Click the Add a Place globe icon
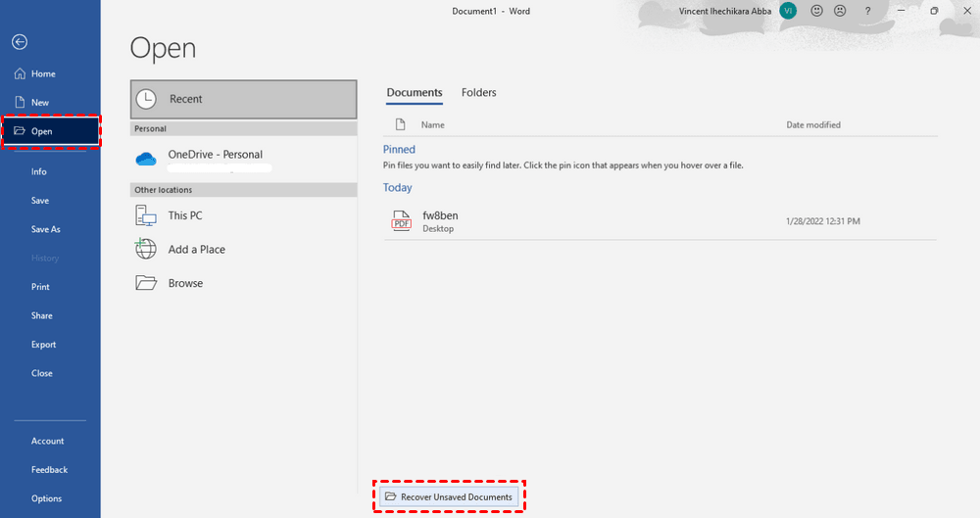This screenshot has width=980, height=518. [x=146, y=249]
